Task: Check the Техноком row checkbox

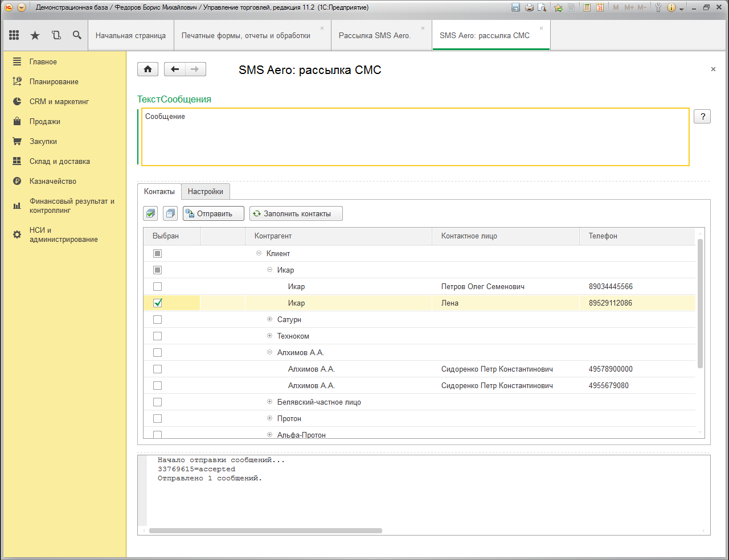Action: pyautogui.click(x=158, y=336)
